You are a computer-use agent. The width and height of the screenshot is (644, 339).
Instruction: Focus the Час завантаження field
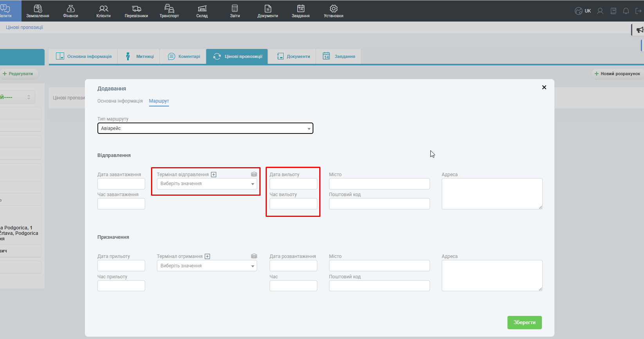coord(121,204)
